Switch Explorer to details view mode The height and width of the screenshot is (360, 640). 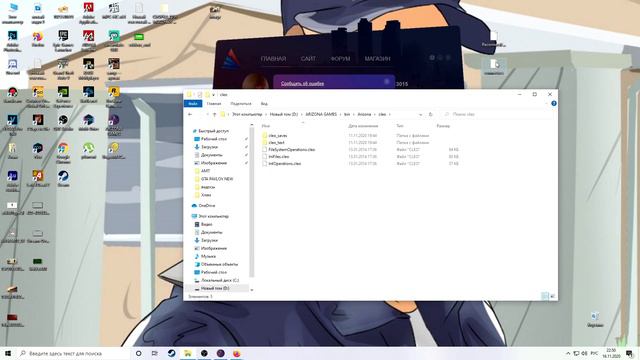[545, 296]
